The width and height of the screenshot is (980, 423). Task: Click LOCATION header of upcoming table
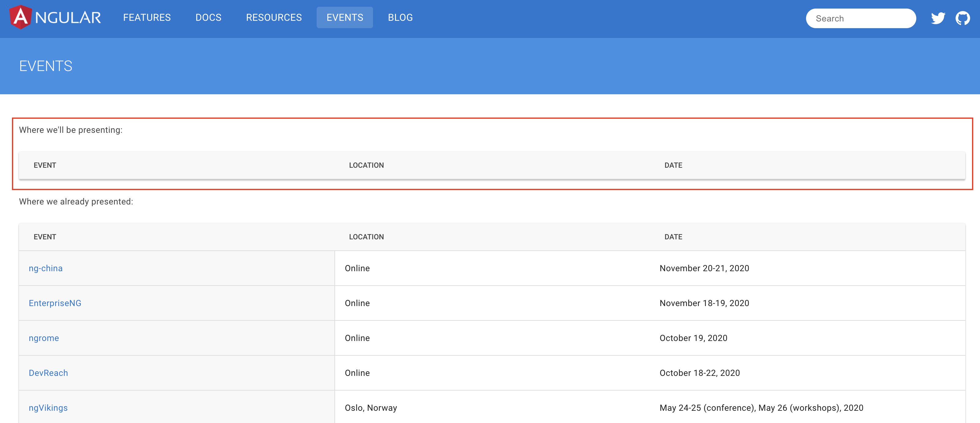(366, 165)
